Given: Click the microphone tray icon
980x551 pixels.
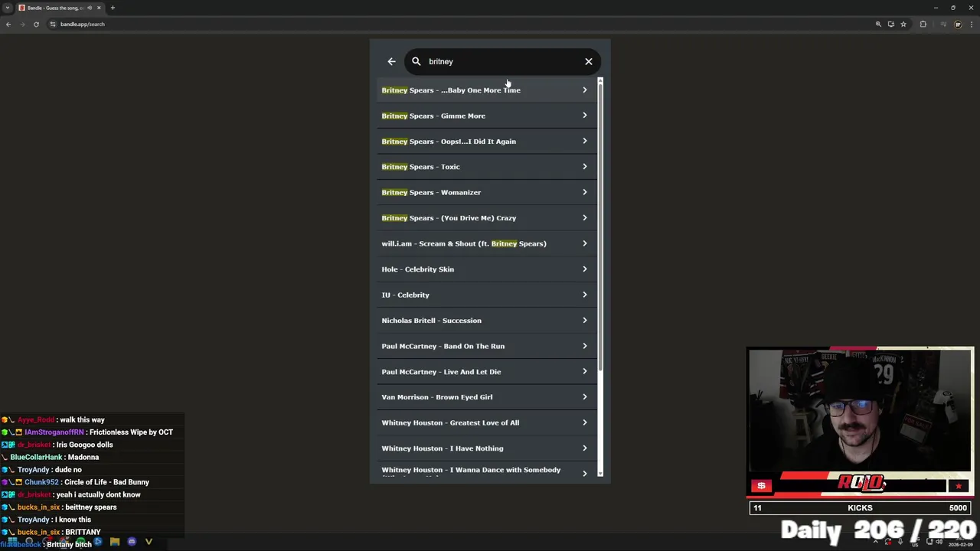Looking at the screenshot, I should click(900, 542).
